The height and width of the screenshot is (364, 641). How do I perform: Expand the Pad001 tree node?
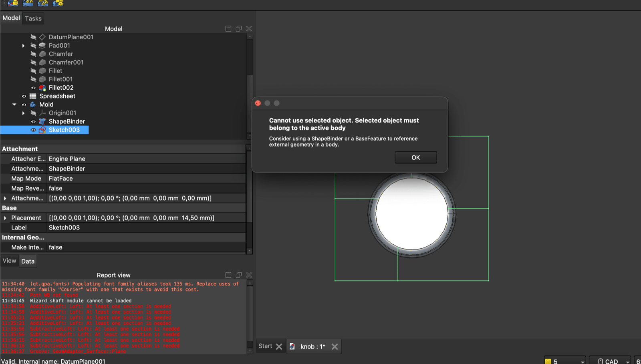[23, 46]
